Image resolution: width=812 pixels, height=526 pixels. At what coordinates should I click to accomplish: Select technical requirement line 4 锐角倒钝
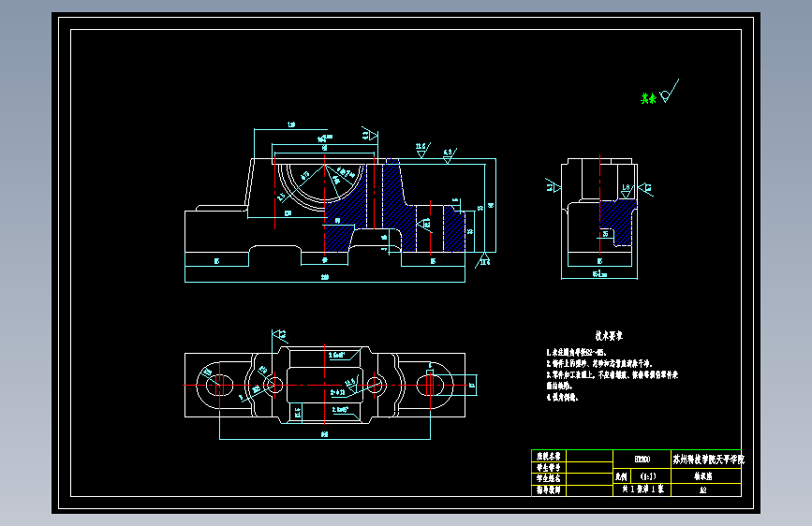562,398
